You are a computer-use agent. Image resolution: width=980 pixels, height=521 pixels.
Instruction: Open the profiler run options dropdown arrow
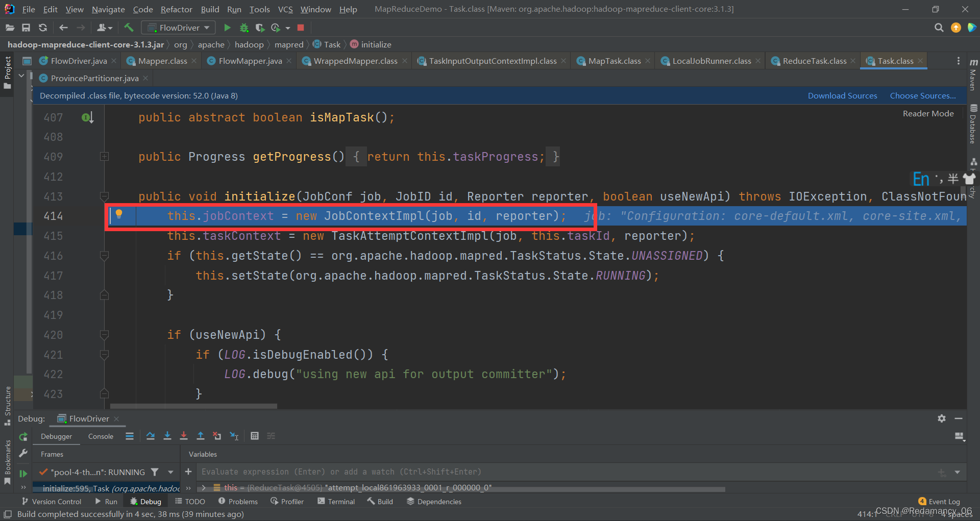pos(288,28)
